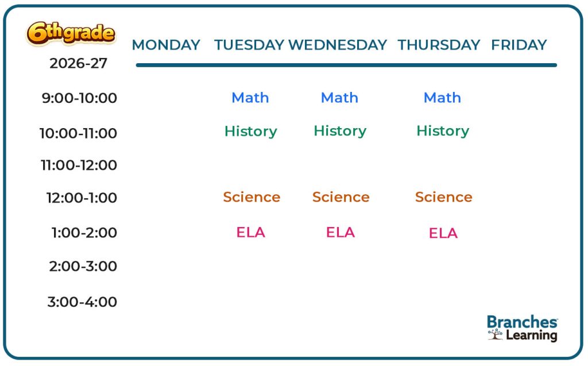Image resolution: width=588 pixels, height=366 pixels.
Task: Open Wednesday's Math class entry
Action: coord(339,98)
